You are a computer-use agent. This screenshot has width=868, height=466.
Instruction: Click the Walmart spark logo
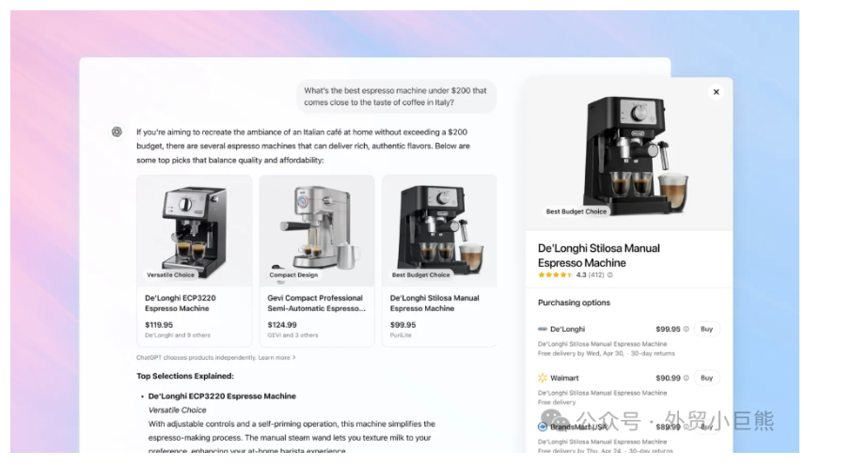click(x=543, y=378)
